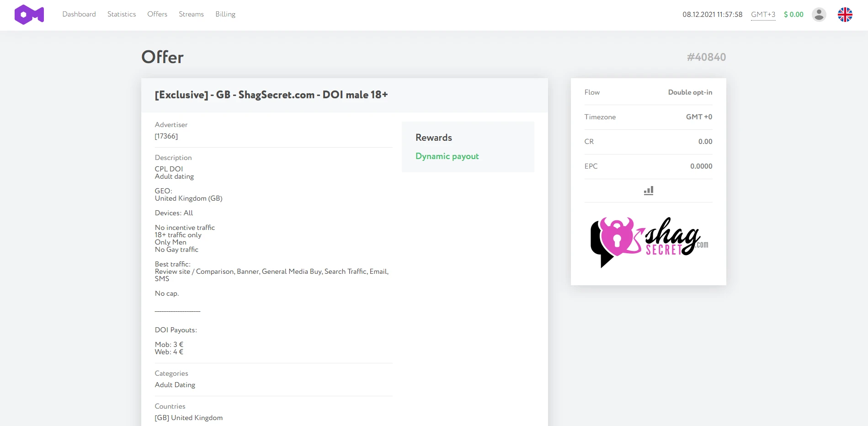Open the user account avatar icon

pyautogui.click(x=819, y=15)
